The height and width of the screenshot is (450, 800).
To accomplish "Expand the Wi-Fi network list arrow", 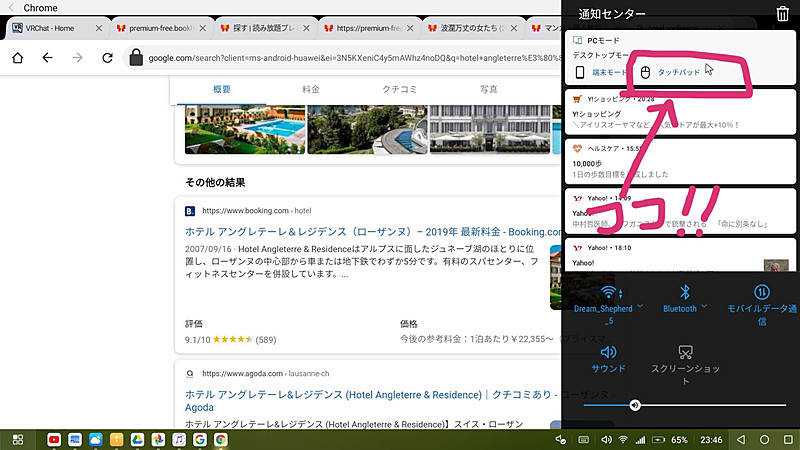I will [640, 307].
